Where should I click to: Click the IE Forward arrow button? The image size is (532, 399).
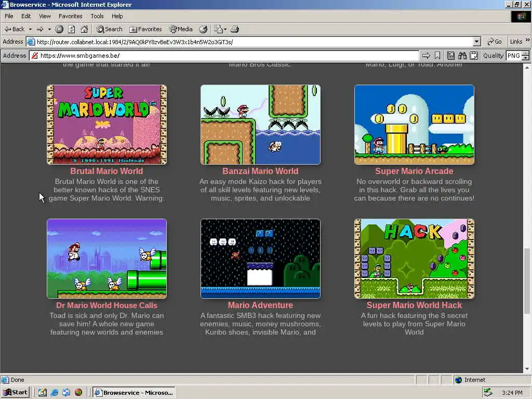click(39, 29)
